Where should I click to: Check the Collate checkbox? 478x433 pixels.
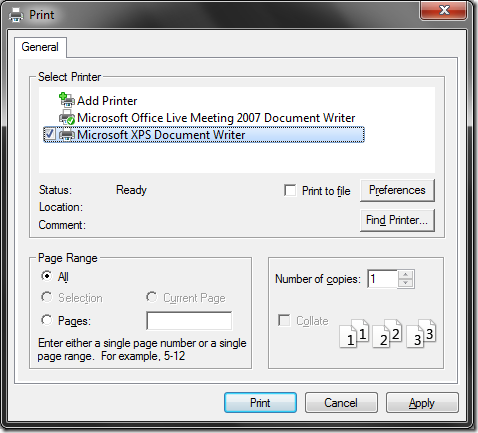pos(284,321)
